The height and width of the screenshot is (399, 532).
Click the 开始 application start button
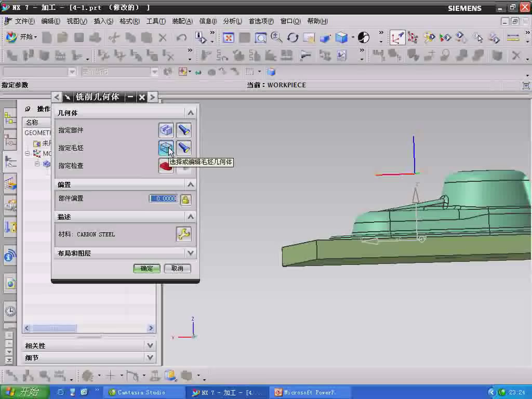coord(22,37)
